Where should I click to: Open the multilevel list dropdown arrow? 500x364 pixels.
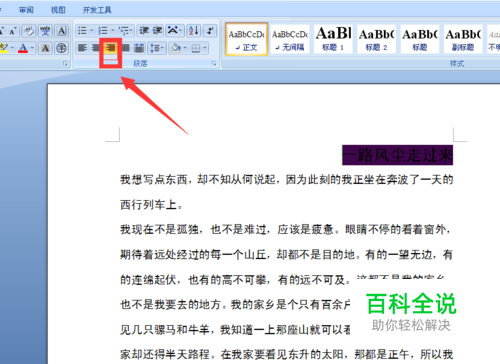click(132, 31)
